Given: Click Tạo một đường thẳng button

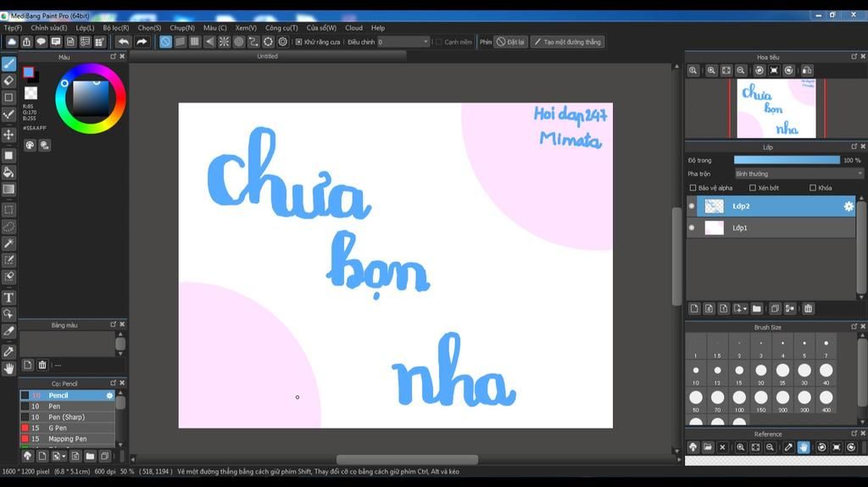Looking at the screenshot, I should (567, 42).
